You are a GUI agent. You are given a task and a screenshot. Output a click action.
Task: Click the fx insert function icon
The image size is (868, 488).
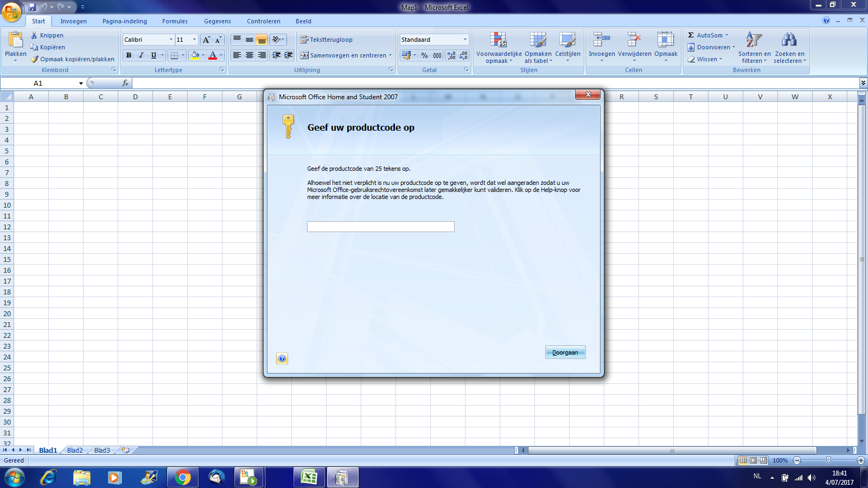125,83
